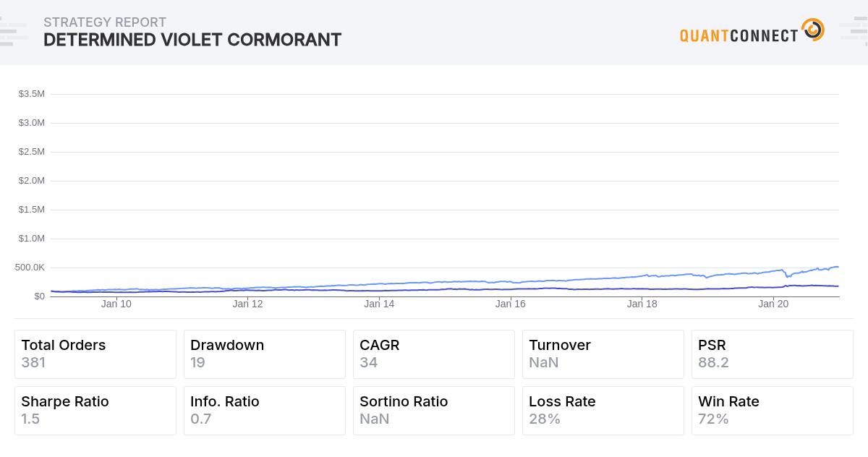The height and width of the screenshot is (457, 868).
Task: Select the Win Rate label
Action: (728, 401)
